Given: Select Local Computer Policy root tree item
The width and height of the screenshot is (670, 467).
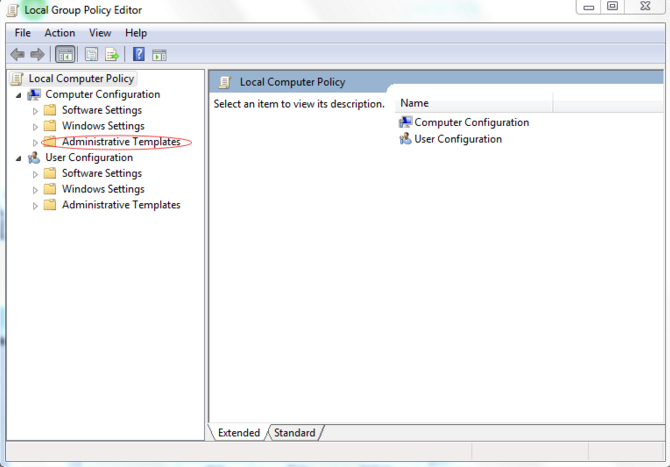Looking at the screenshot, I should (81, 79).
